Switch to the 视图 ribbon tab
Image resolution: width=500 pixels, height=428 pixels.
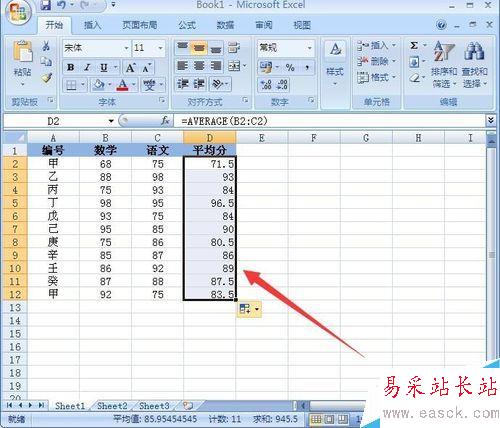click(302, 25)
